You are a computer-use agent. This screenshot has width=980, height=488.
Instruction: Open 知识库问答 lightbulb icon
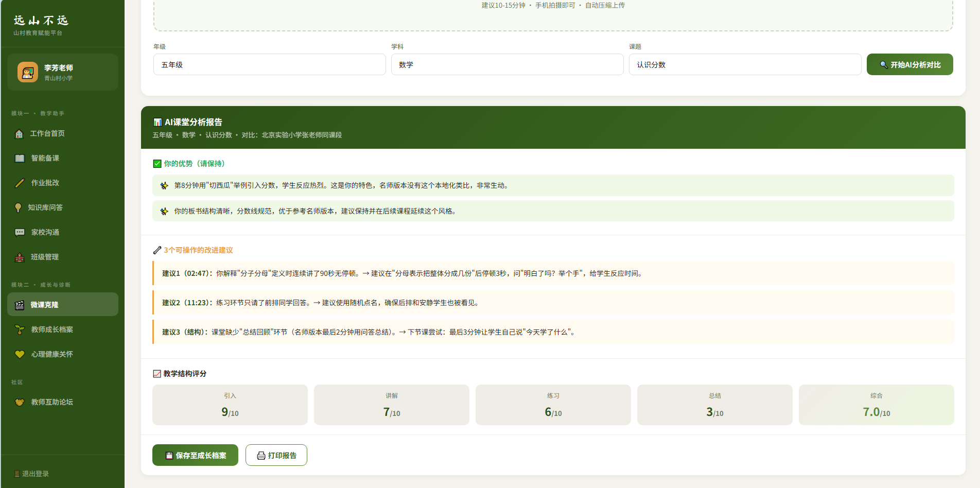pyautogui.click(x=18, y=208)
